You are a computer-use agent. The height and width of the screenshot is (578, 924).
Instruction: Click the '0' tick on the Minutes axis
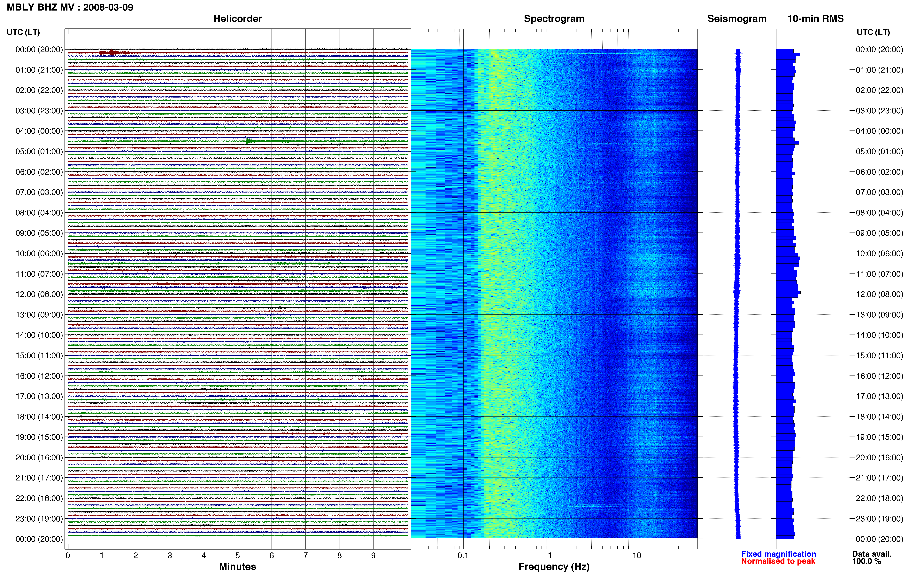click(x=68, y=555)
